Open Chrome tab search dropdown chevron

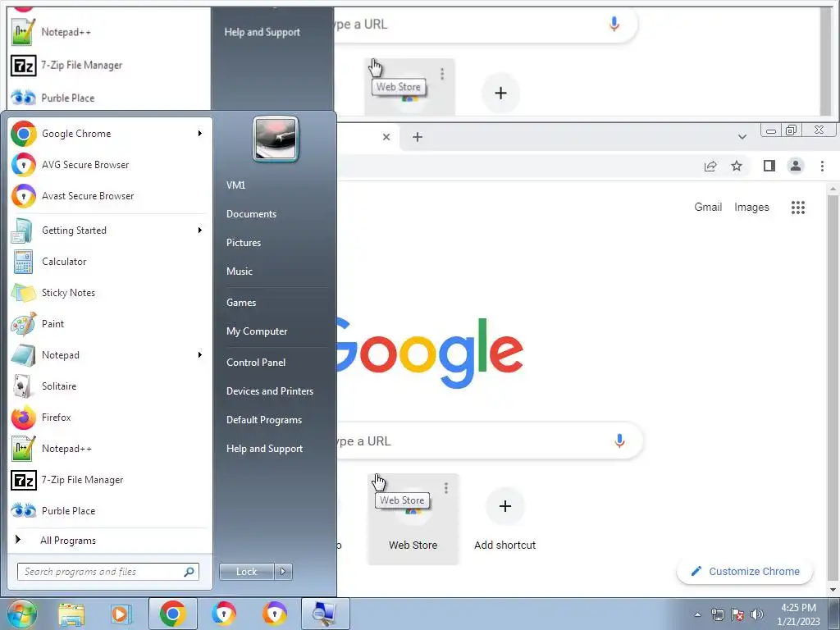[x=742, y=137]
